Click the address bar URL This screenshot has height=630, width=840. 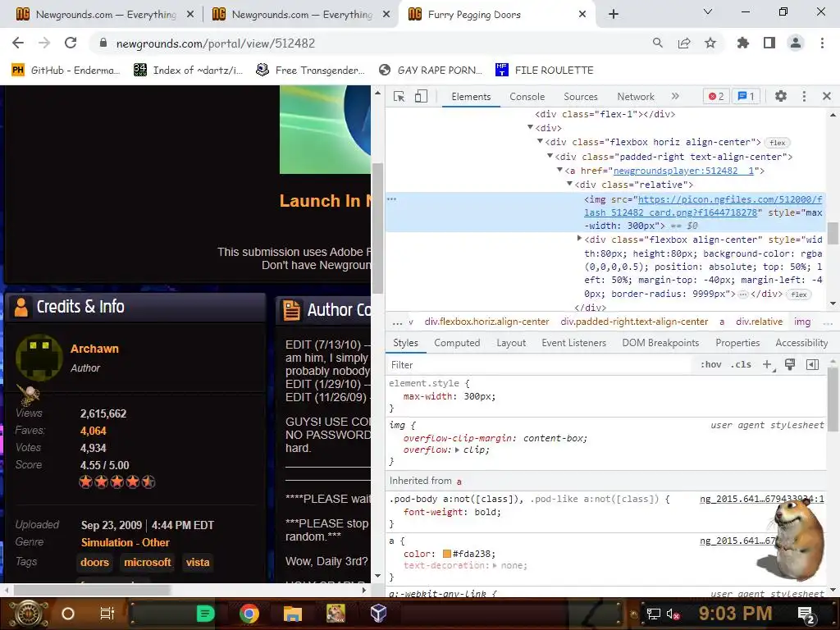click(216, 43)
